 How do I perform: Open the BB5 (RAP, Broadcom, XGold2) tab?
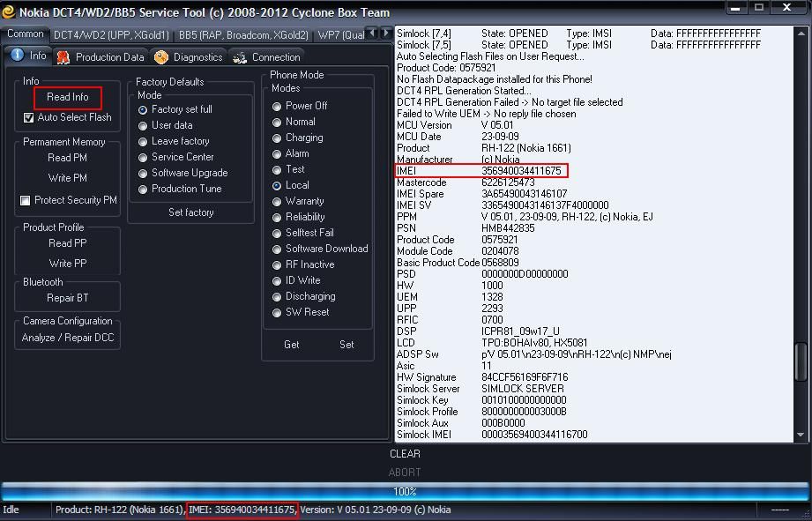click(x=243, y=35)
